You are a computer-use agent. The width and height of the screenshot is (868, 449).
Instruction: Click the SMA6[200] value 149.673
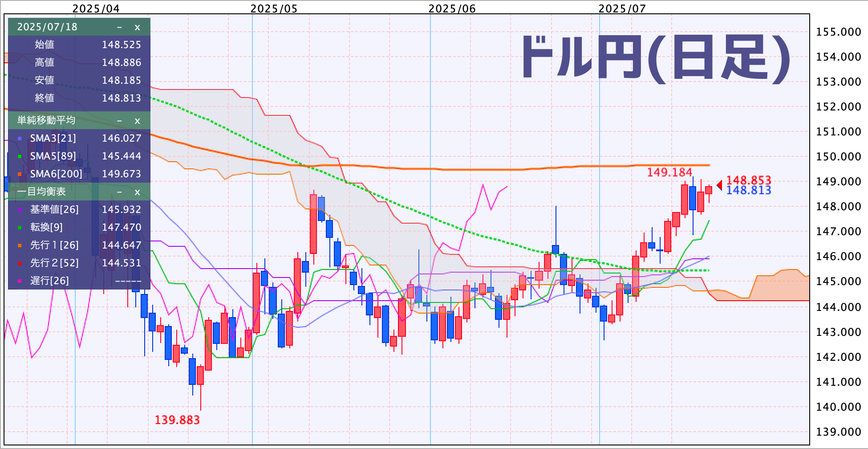click(122, 174)
